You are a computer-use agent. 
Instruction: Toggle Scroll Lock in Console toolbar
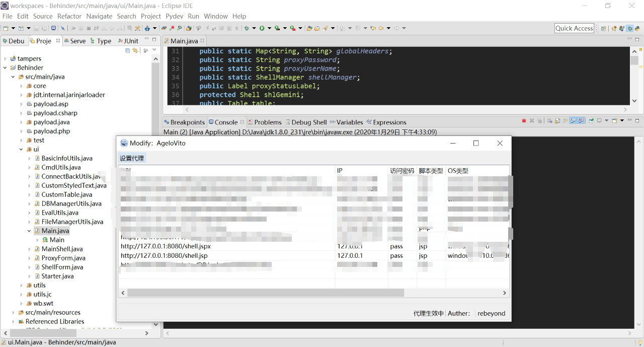tap(557, 121)
